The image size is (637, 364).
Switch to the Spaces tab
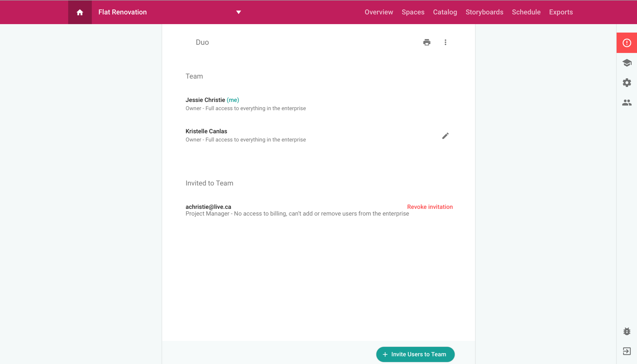coord(413,12)
